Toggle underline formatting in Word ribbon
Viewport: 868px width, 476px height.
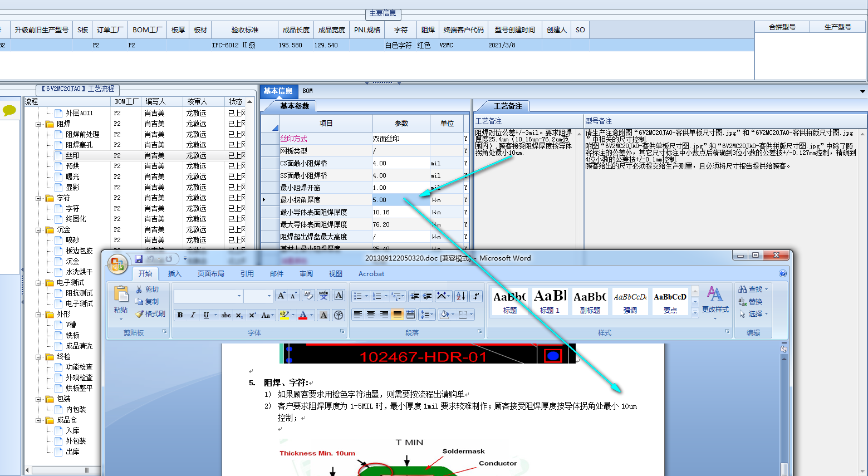(206, 315)
